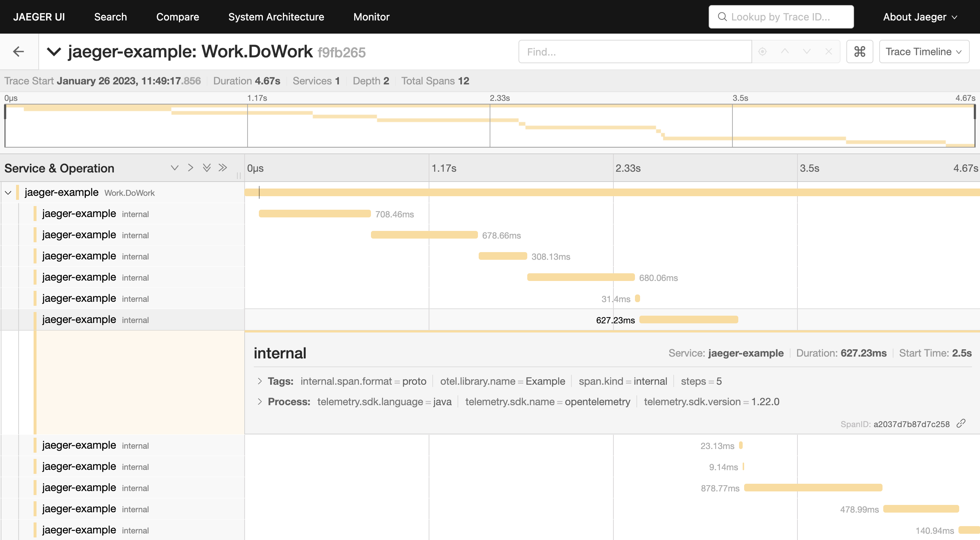
Task: Collapse trace header chevron beside jaeger-example title
Action: pos(54,52)
